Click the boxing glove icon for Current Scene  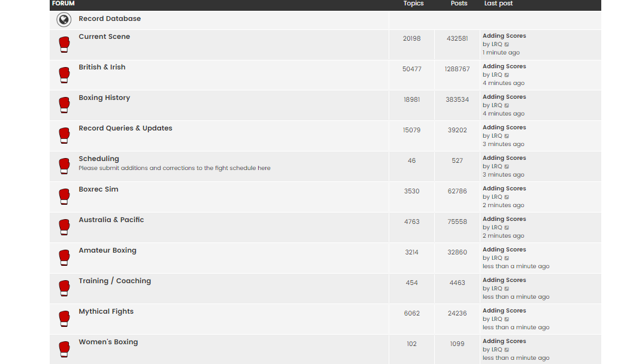click(x=64, y=44)
